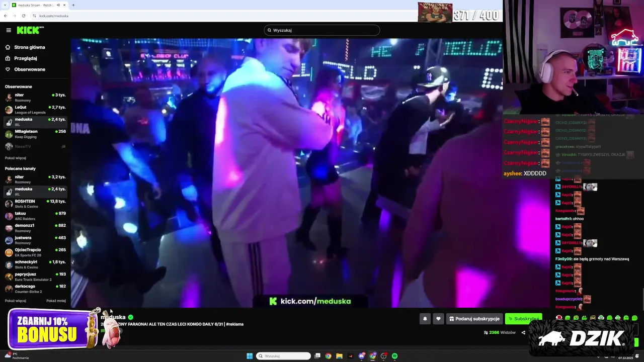Go back in browser
The image size is (644, 362).
point(6,16)
